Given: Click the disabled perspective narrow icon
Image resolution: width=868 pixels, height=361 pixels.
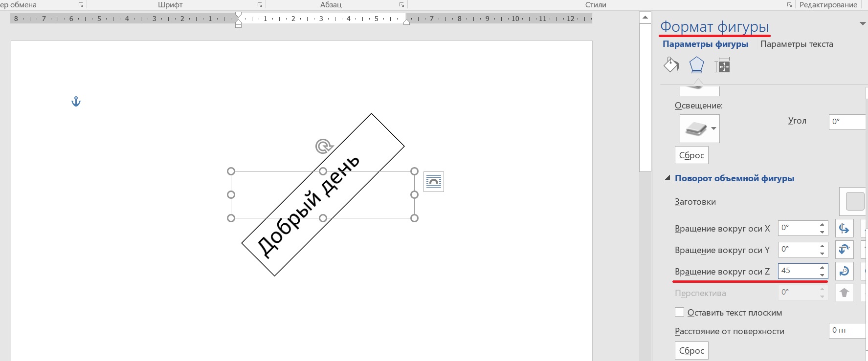Looking at the screenshot, I should click(x=844, y=293).
